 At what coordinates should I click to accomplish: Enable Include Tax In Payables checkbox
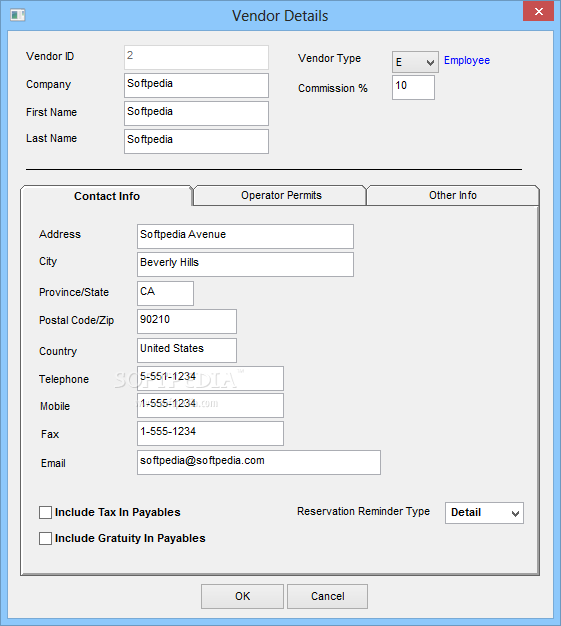click(46, 512)
